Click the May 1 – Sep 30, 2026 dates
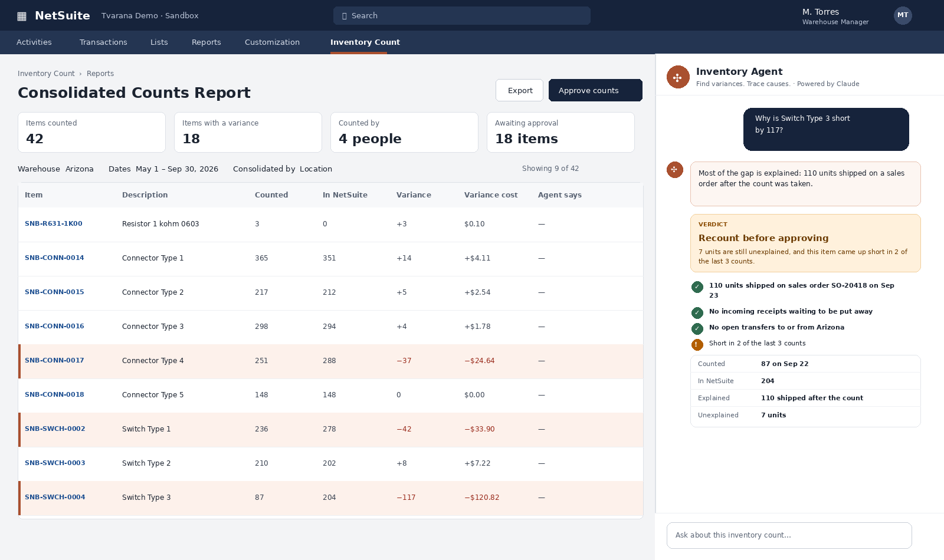This screenshot has height=560, width=944. [x=177, y=169]
